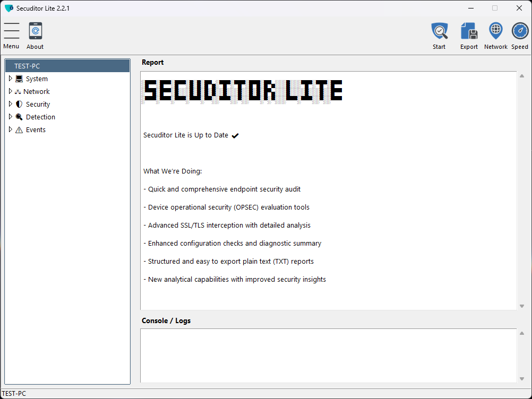This screenshot has height=399, width=532.
Task: Click the System computer icon in the tree
Action: (x=19, y=79)
